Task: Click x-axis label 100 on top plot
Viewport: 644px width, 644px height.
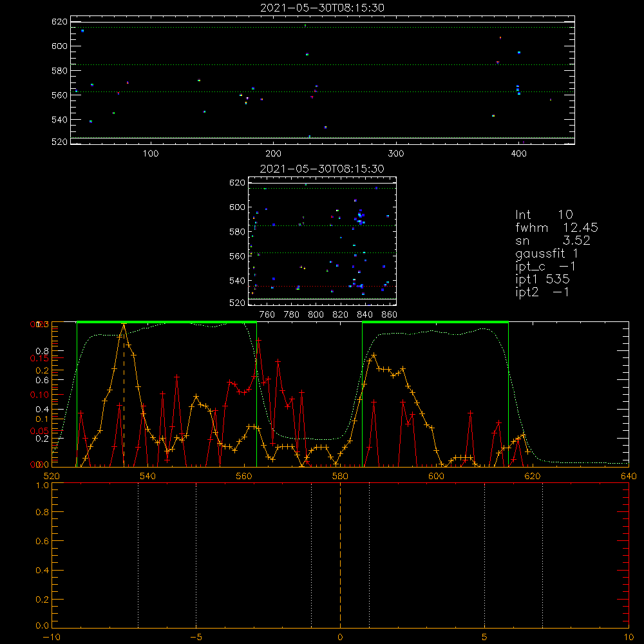Action: click(151, 154)
